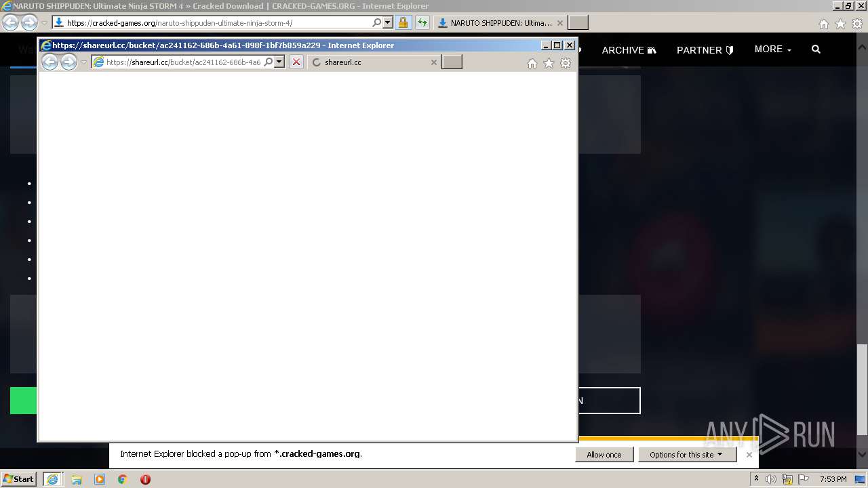Click Home icon in shareurl.cc popup window
The image size is (868, 488).
click(532, 63)
